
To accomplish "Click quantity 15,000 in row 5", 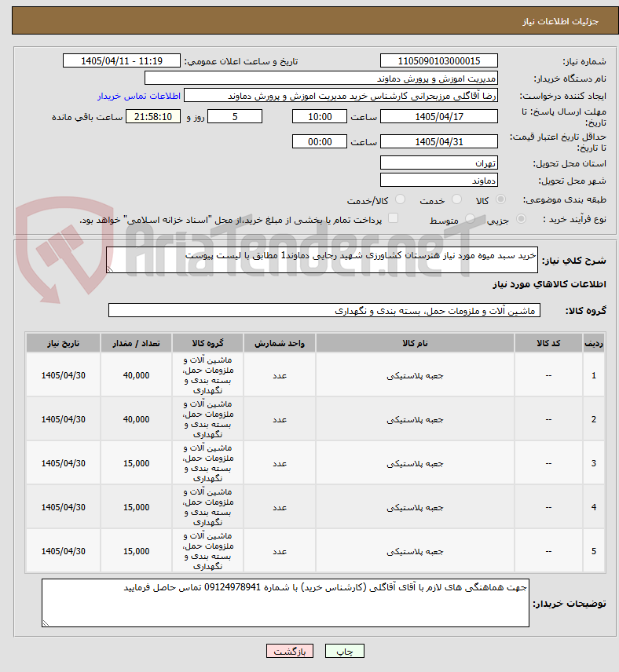I will 136,552.
